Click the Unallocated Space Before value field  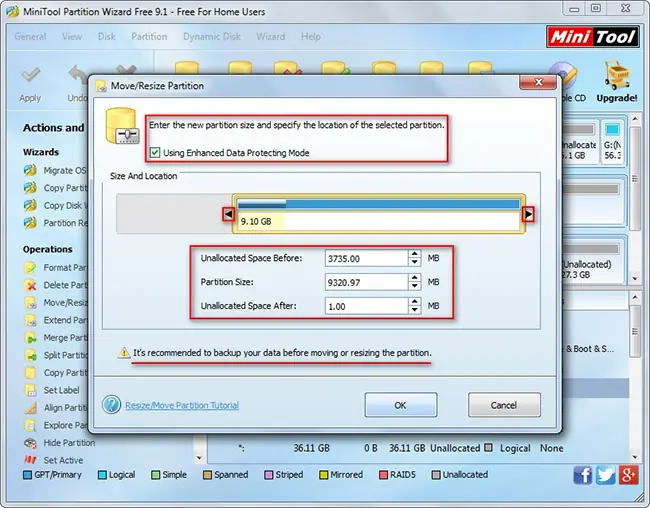click(366, 258)
